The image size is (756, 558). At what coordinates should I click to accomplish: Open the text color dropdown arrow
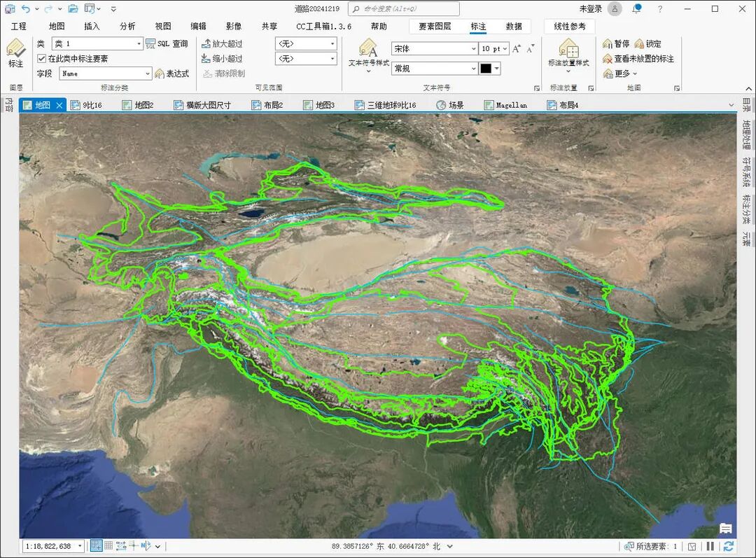496,69
